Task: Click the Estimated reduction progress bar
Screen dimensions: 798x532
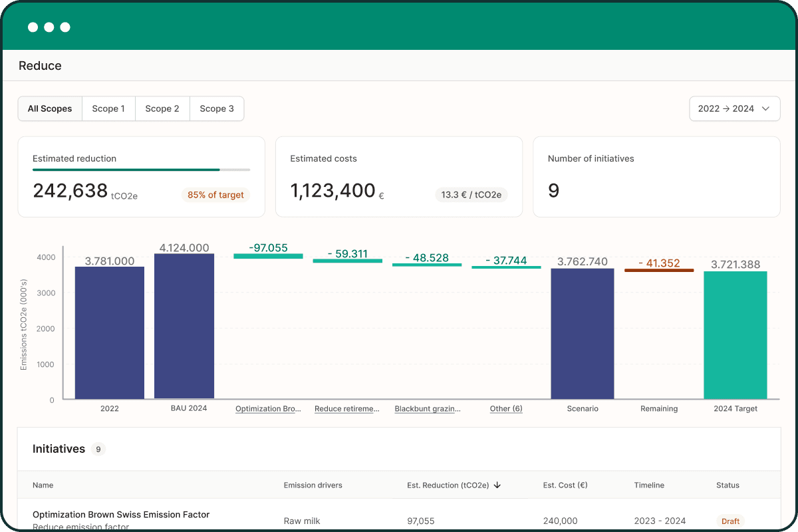Action: [142, 170]
